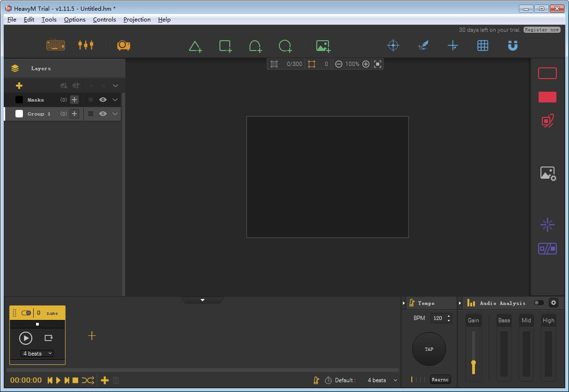
Task: Click the projector output icon
Action: pos(124,45)
